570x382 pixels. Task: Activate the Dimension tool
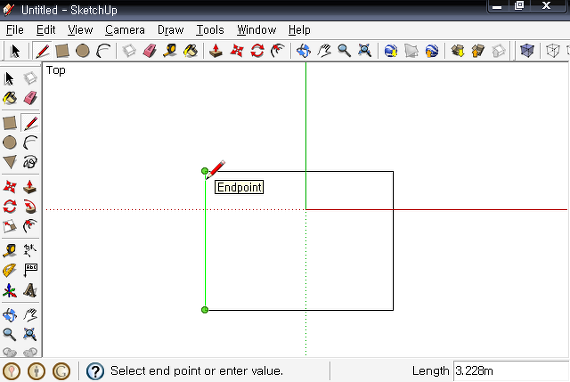pyautogui.click(x=30, y=251)
